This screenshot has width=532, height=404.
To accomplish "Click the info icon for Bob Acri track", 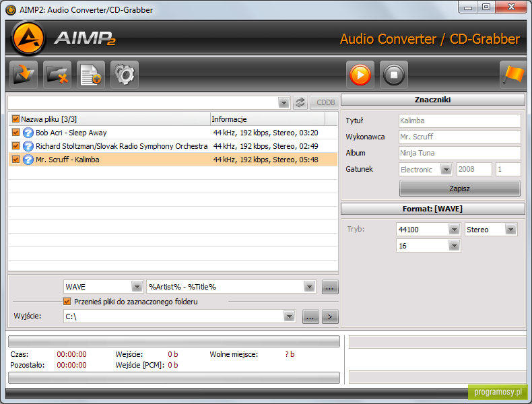I will pos(28,133).
